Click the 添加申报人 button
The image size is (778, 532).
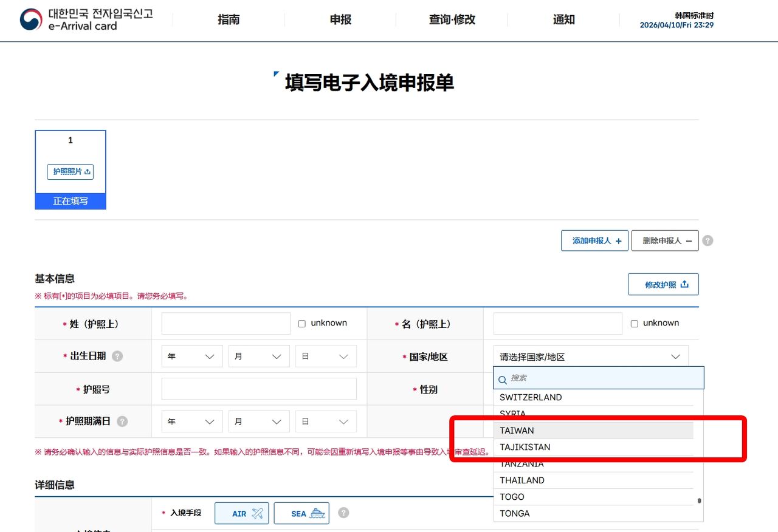[594, 240]
